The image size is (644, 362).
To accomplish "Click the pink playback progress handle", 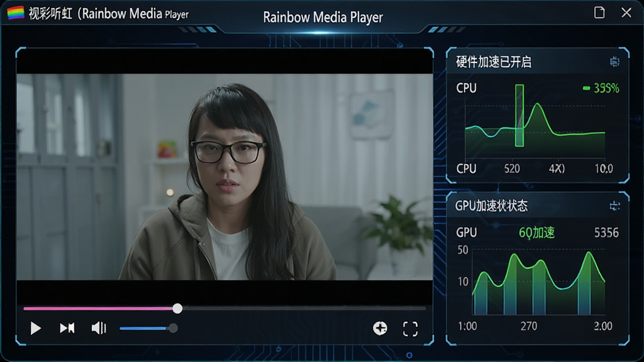I will pos(177,308).
